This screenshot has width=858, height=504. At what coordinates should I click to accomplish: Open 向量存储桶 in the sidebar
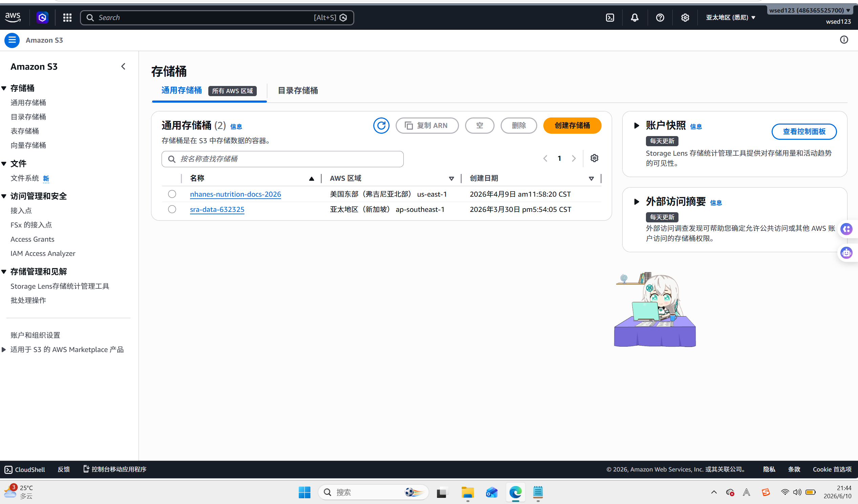(28, 145)
